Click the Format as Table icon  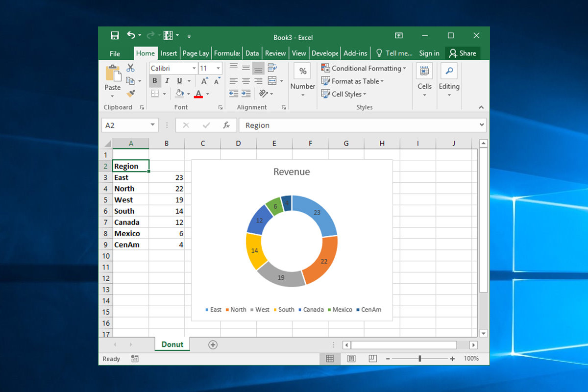[x=326, y=81]
